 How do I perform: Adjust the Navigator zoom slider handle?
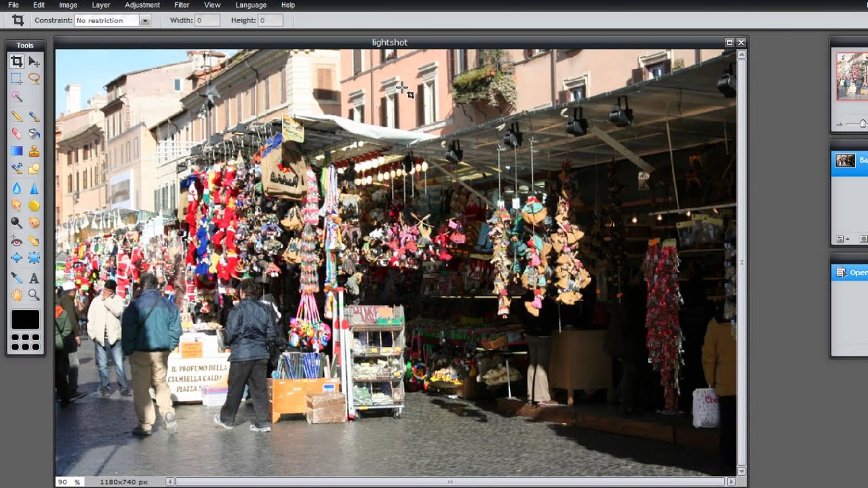tap(863, 123)
